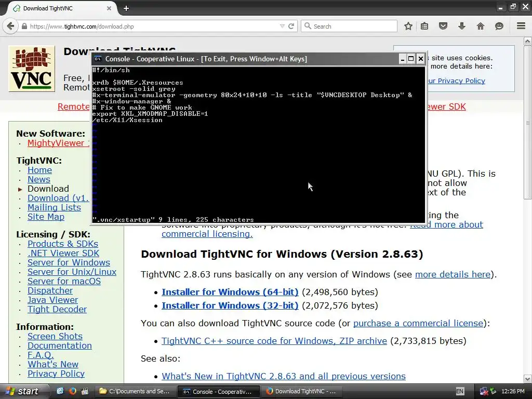This screenshot has width=532, height=399.
Task: Open the .NET Viewer SDK link
Action: (63, 253)
